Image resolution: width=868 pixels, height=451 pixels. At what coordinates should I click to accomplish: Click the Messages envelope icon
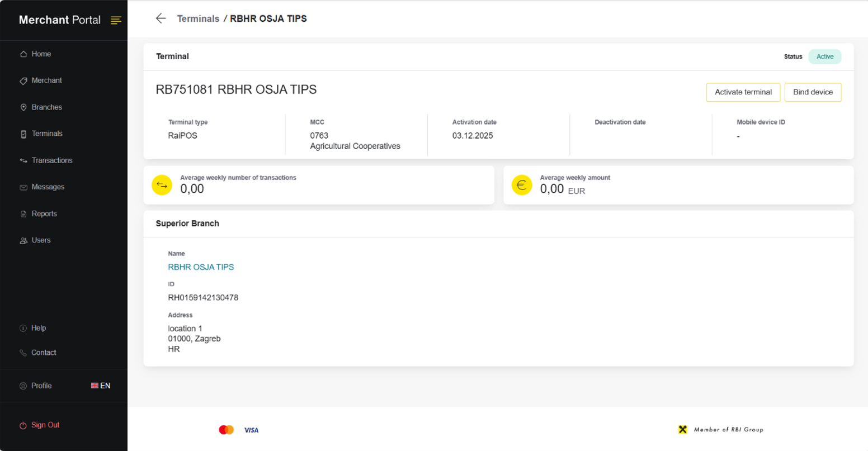(23, 187)
